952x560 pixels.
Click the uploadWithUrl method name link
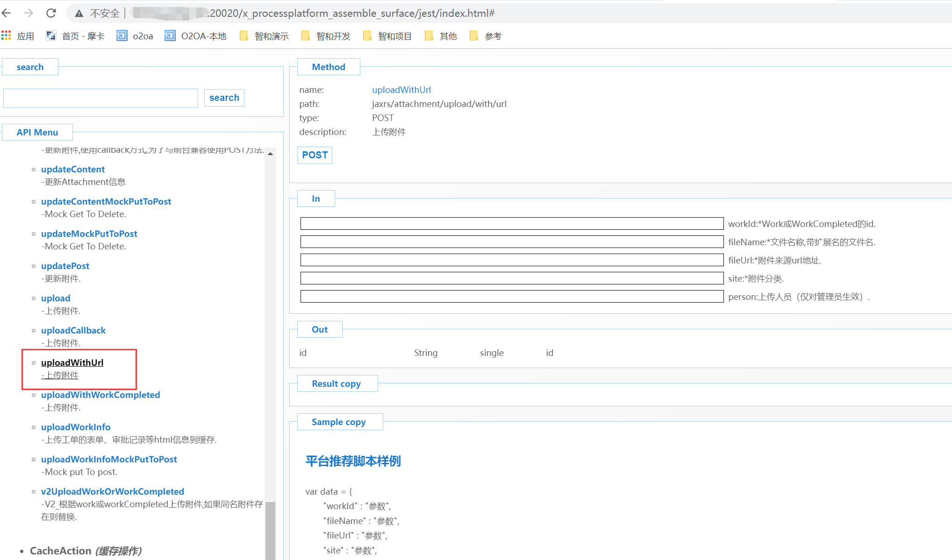(x=401, y=90)
